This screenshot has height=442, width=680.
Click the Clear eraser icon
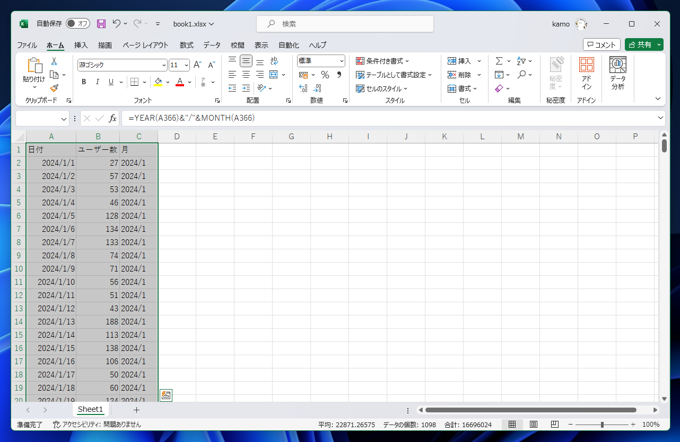[x=499, y=88]
